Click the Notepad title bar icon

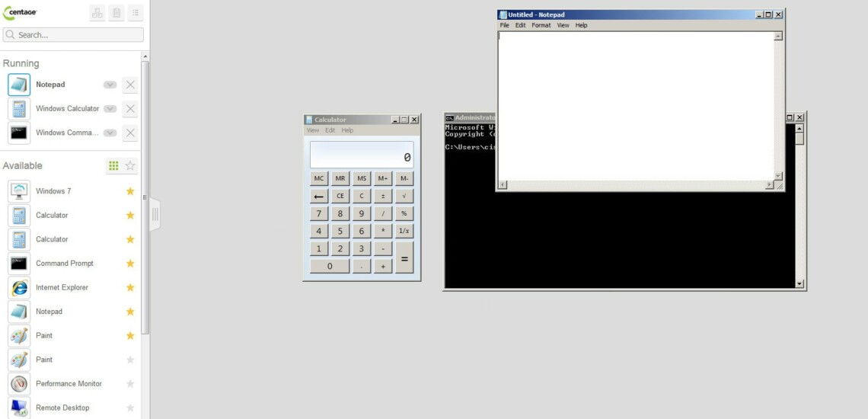click(x=503, y=15)
